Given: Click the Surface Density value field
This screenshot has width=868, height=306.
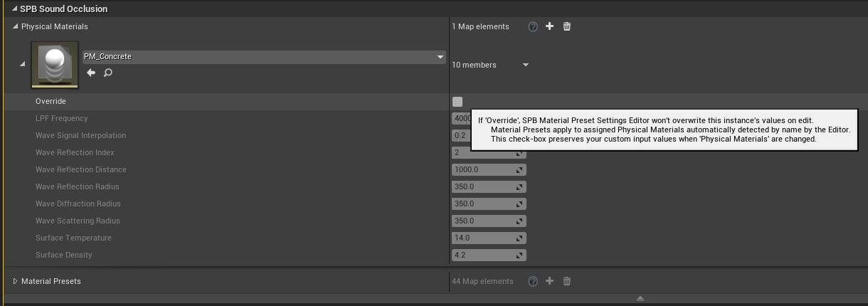Looking at the screenshot, I should 484,255.
